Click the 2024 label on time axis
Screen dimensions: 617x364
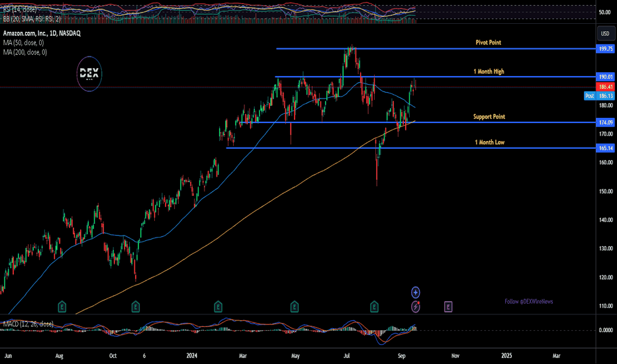pyautogui.click(x=191, y=356)
